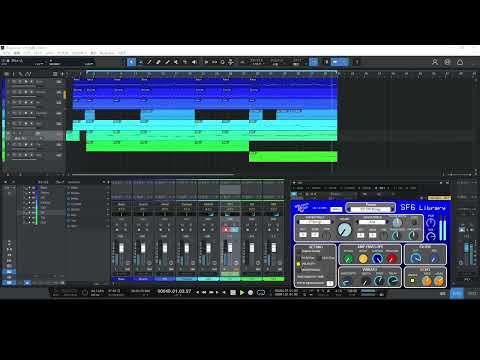The width and height of the screenshot is (480, 360).
Task: Toggle the bottom checkbox in plugin Settings
Action: [299, 270]
